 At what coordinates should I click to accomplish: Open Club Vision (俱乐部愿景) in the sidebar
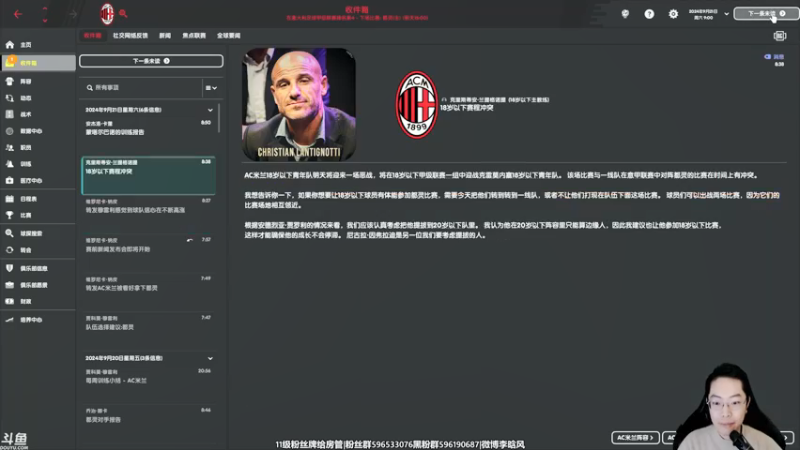pyautogui.click(x=38, y=285)
